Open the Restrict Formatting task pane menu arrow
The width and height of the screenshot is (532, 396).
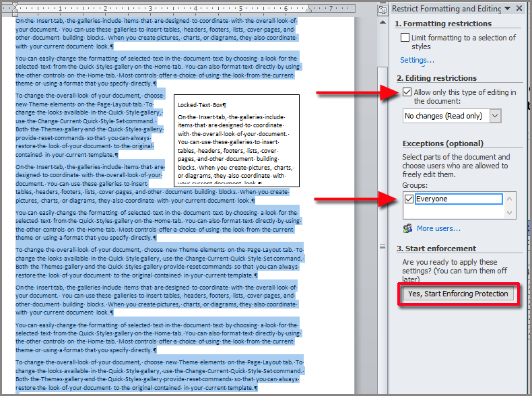[x=508, y=9]
